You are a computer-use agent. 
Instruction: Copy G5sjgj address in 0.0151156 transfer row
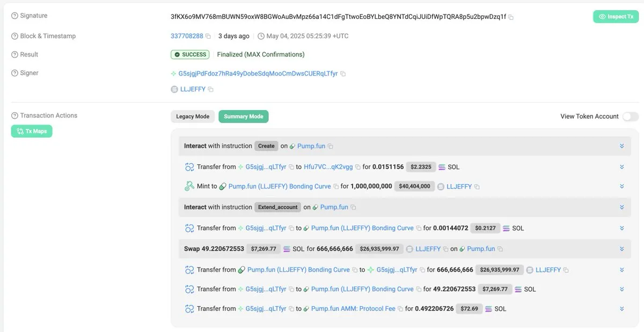[291, 167]
